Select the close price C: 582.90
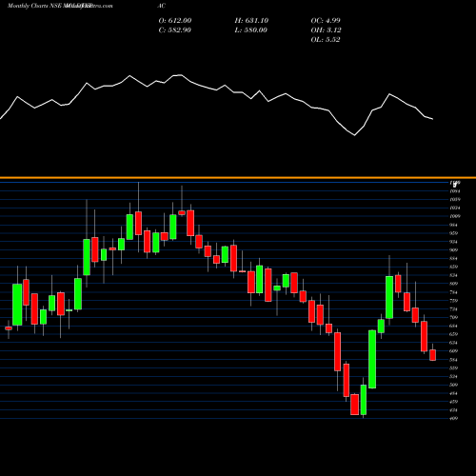476x476 pixels. 174,30
